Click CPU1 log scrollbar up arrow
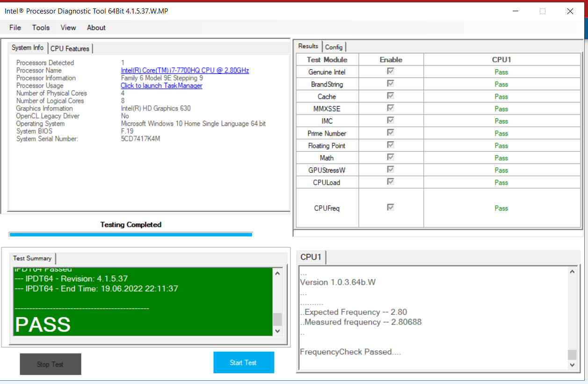Screen dimensions: 588x384 [572, 272]
